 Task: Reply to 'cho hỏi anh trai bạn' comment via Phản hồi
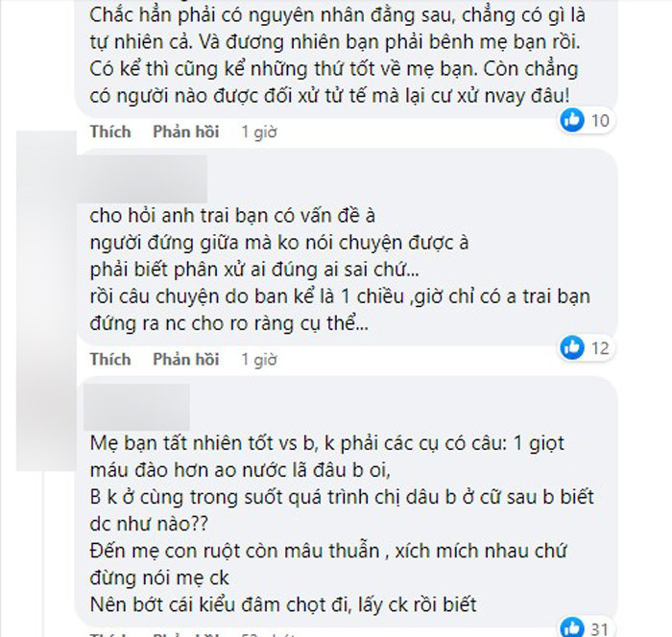click(x=185, y=360)
